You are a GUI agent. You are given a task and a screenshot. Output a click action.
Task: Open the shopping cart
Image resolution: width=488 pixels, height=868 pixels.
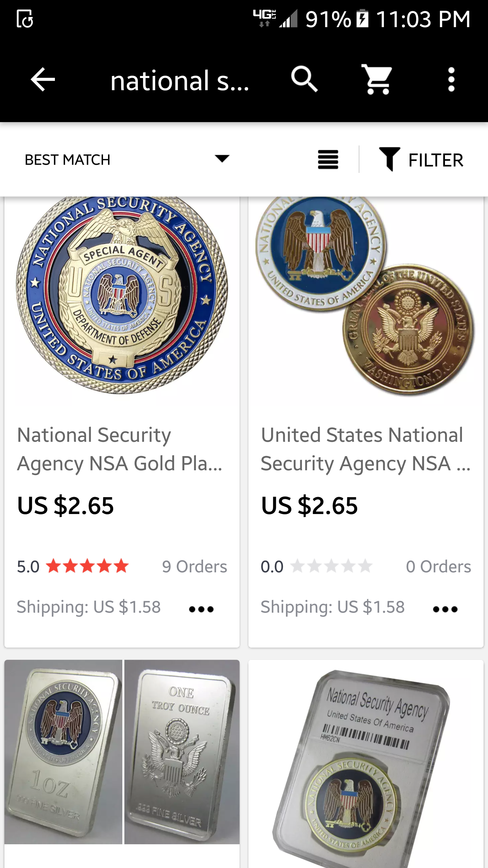click(377, 80)
